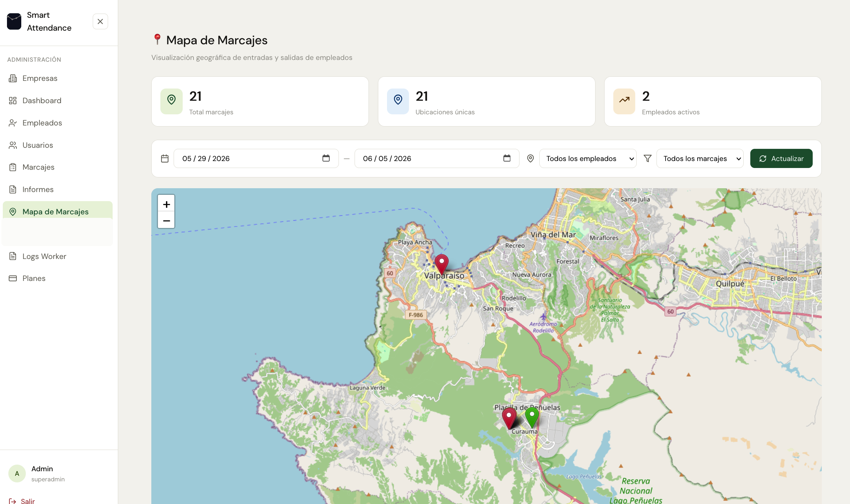Click the Ubicaciones únicas card
850x504 pixels.
tap(486, 101)
